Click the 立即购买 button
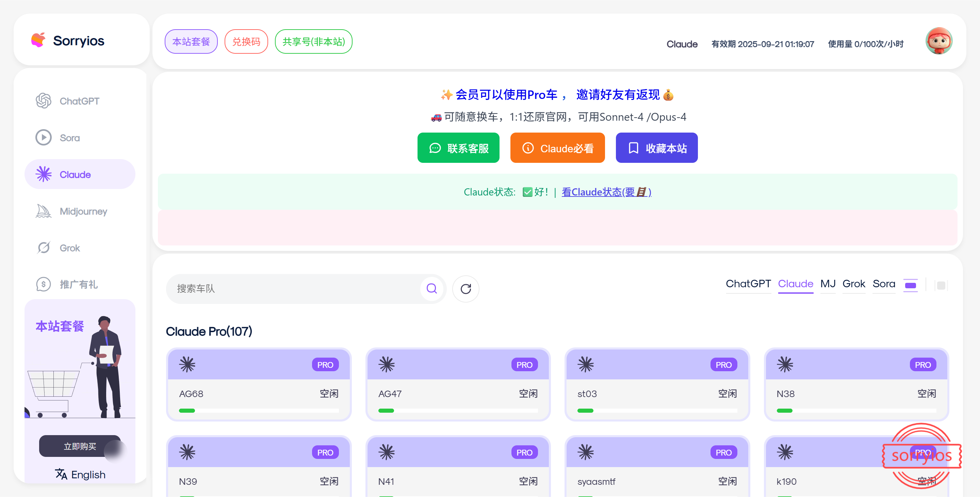The height and width of the screenshot is (497, 980). click(80, 446)
